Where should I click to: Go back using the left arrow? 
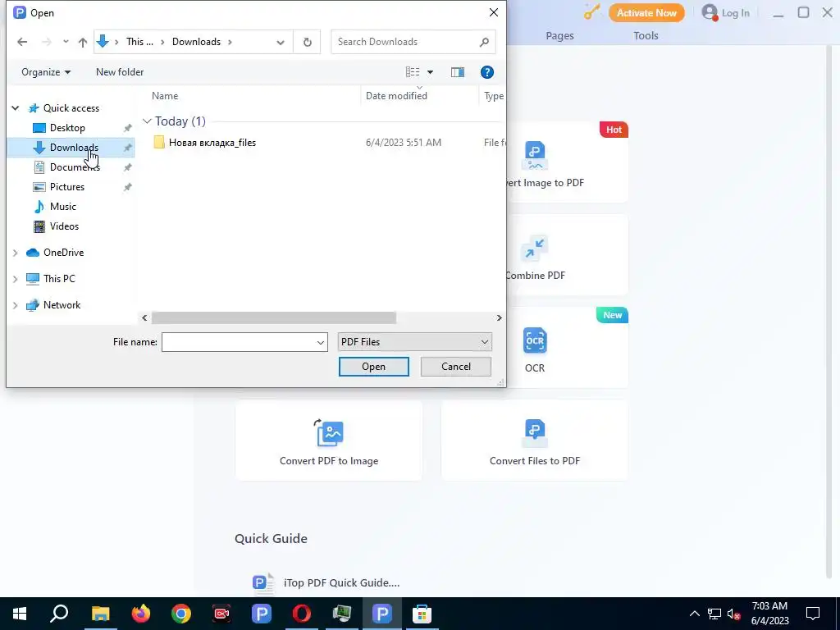click(x=22, y=42)
